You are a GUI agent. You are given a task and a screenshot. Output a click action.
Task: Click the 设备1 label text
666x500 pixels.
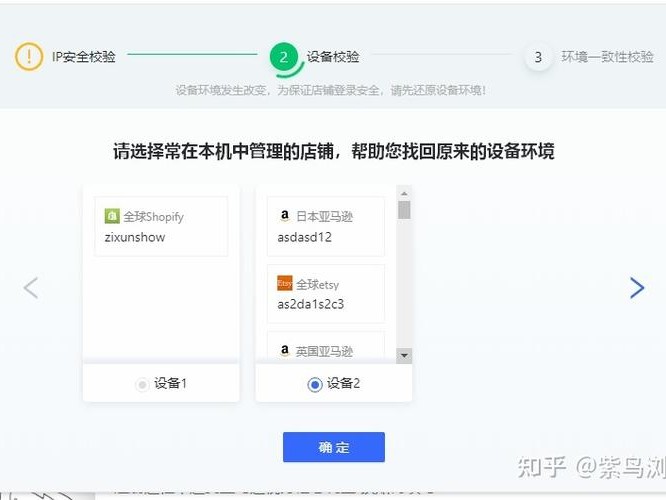[x=170, y=383]
